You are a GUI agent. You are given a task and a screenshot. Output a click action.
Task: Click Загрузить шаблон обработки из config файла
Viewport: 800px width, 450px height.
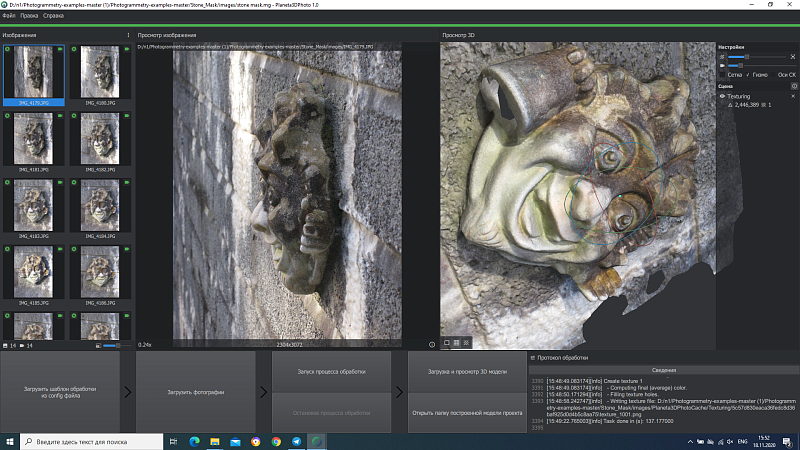click(x=60, y=392)
